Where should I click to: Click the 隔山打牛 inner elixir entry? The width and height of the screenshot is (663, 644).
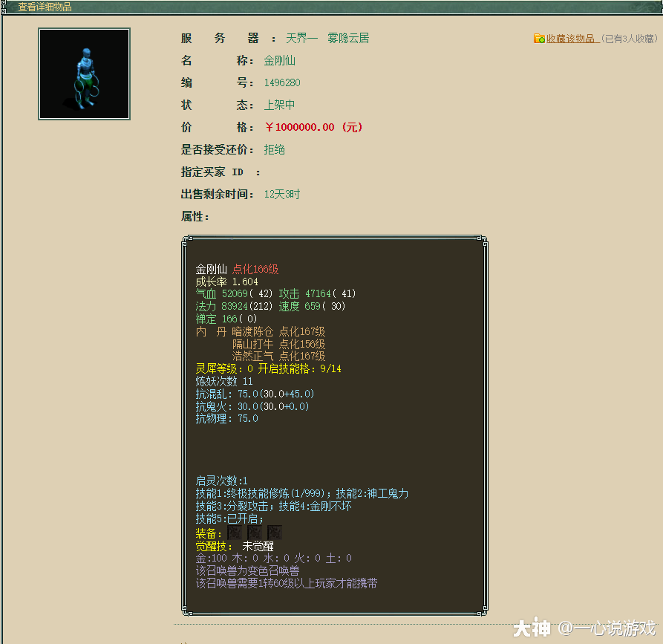pos(253,344)
